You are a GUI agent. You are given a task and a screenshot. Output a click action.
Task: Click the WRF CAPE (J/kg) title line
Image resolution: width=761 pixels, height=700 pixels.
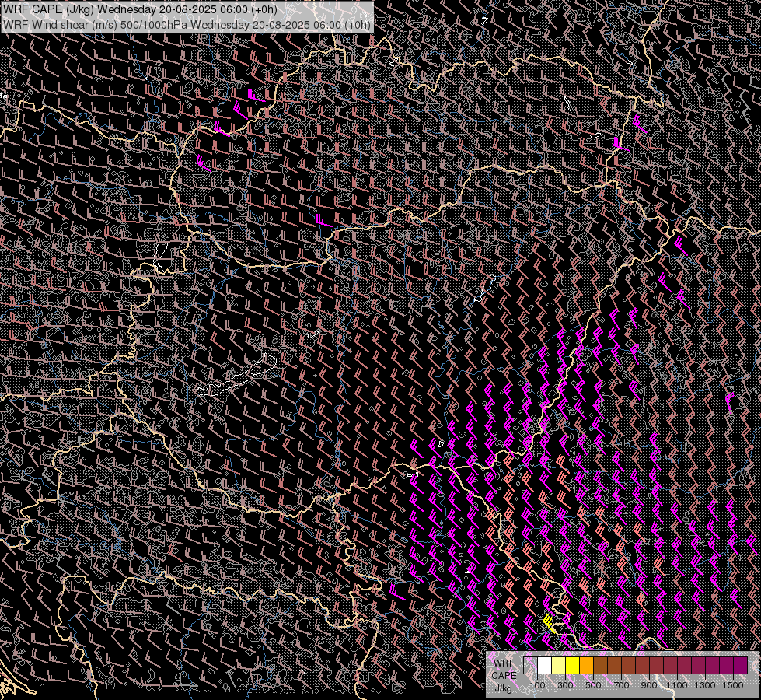tap(141, 9)
